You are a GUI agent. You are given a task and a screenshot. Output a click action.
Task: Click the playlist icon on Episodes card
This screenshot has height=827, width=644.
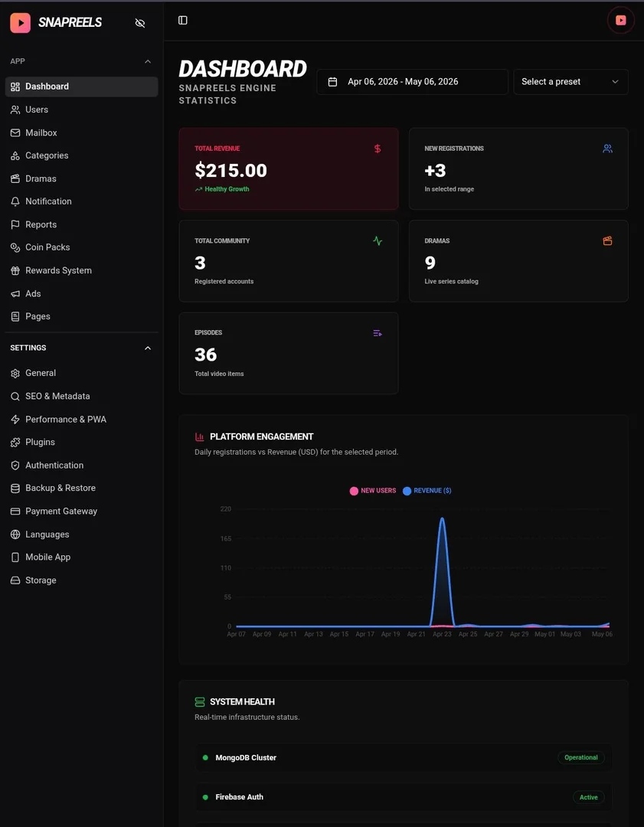[x=378, y=333]
